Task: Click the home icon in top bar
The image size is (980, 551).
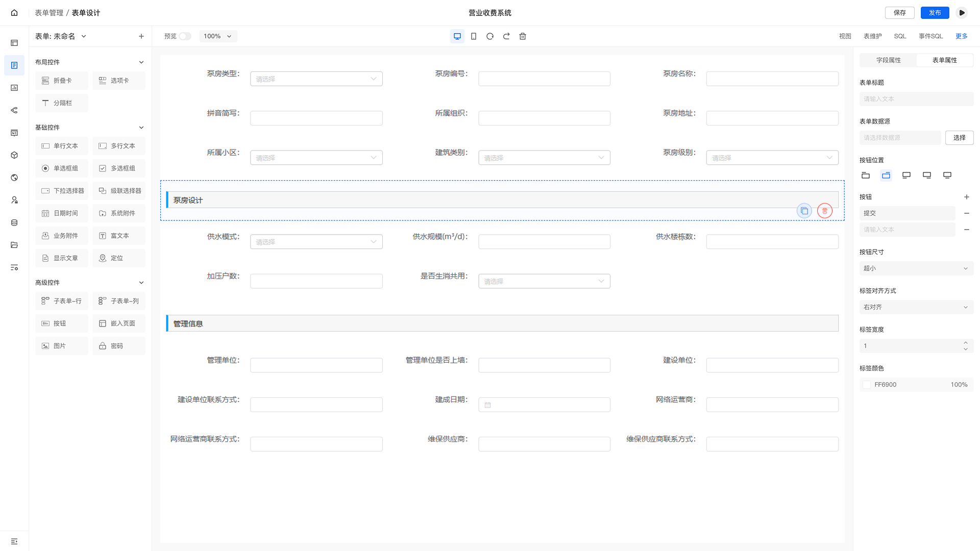Action: click(x=14, y=13)
